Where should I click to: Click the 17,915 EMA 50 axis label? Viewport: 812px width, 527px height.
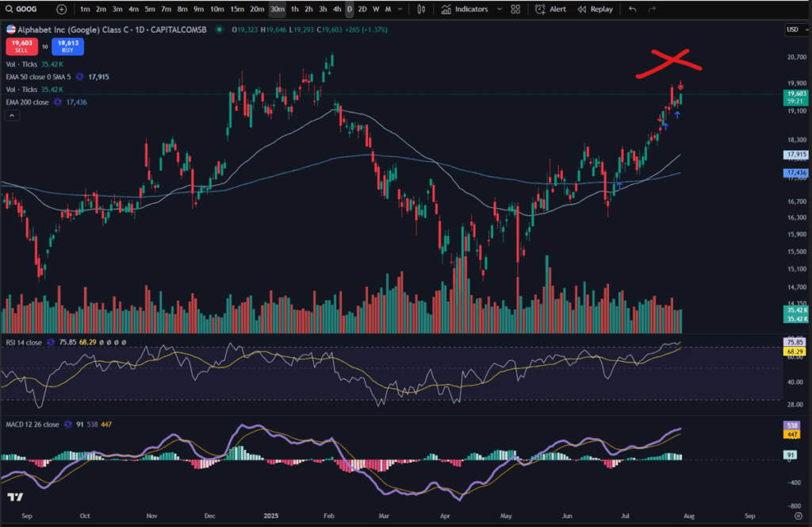pos(795,155)
